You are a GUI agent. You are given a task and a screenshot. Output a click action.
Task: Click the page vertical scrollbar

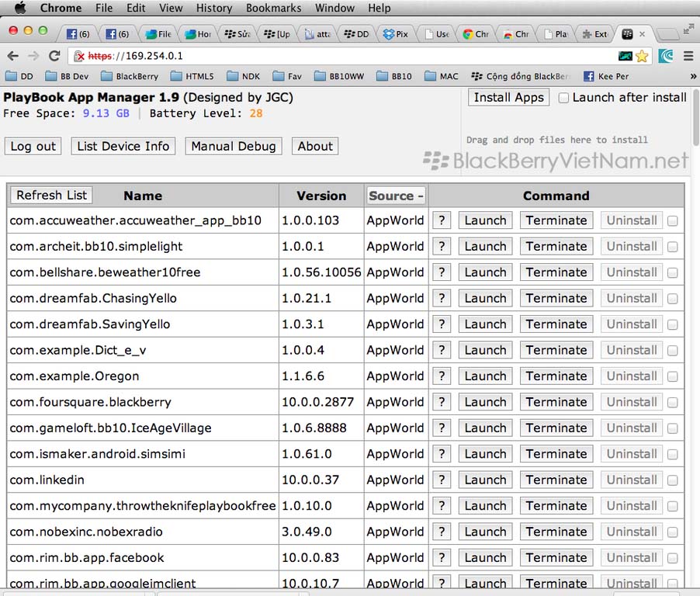(x=696, y=117)
